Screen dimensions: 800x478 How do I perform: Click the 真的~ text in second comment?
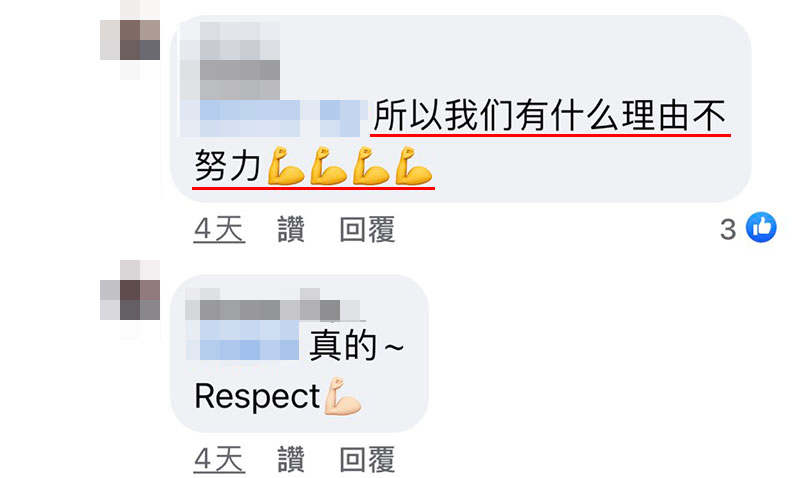pyautogui.click(x=356, y=346)
